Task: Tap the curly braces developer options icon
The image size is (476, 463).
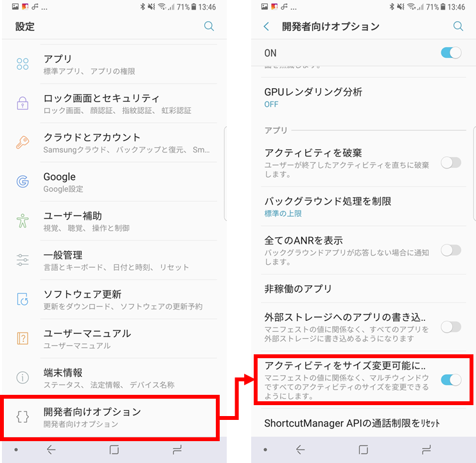Action: click(x=22, y=417)
